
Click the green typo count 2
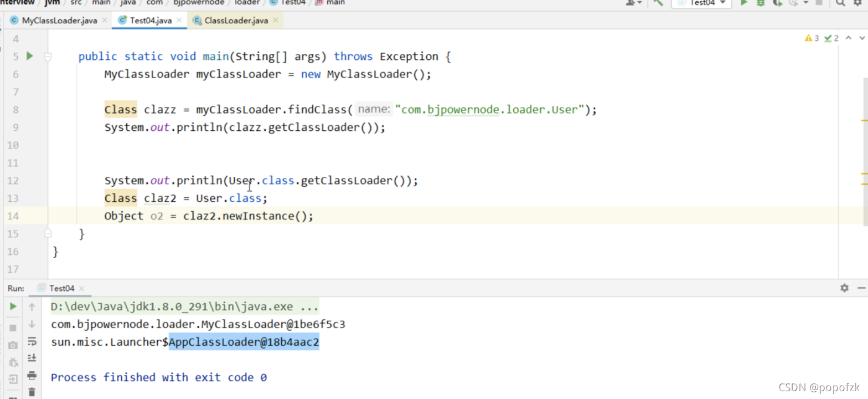click(831, 38)
